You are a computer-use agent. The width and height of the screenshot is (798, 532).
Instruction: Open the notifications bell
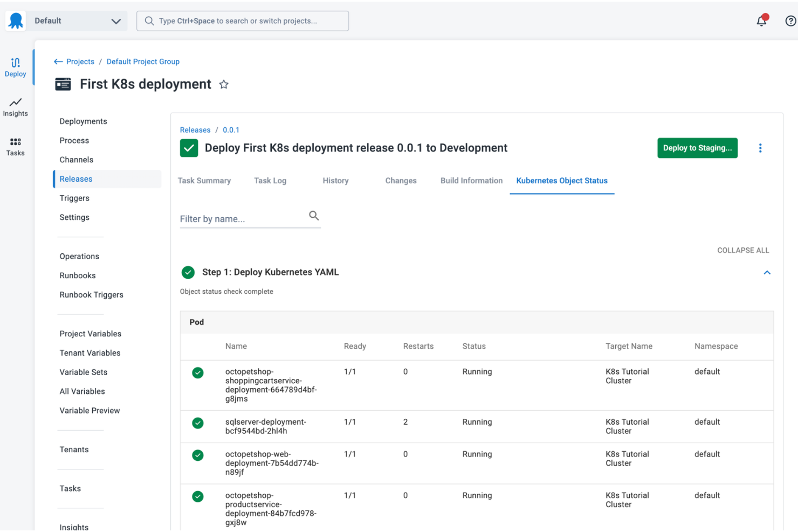(x=761, y=20)
